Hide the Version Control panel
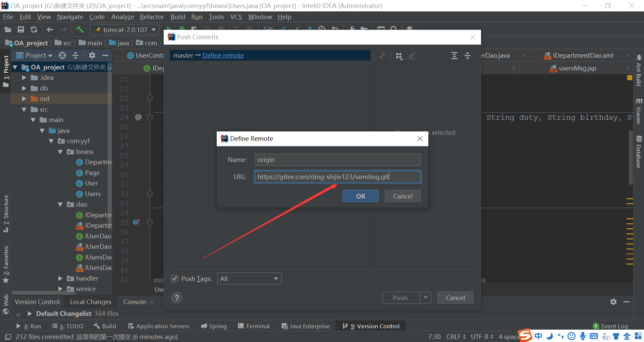This screenshot has height=342, width=644. [x=627, y=302]
